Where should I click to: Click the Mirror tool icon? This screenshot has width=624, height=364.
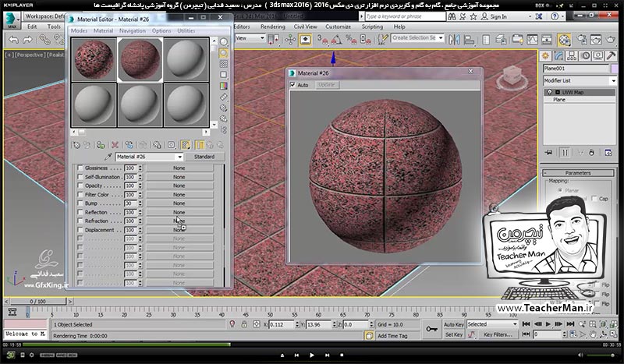click(x=454, y=40)
